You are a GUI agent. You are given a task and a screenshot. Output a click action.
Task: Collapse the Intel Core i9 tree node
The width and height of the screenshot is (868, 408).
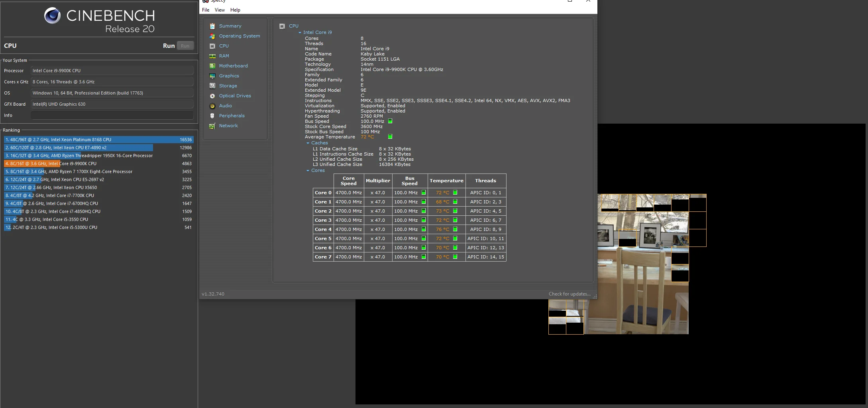coord(300,32)
